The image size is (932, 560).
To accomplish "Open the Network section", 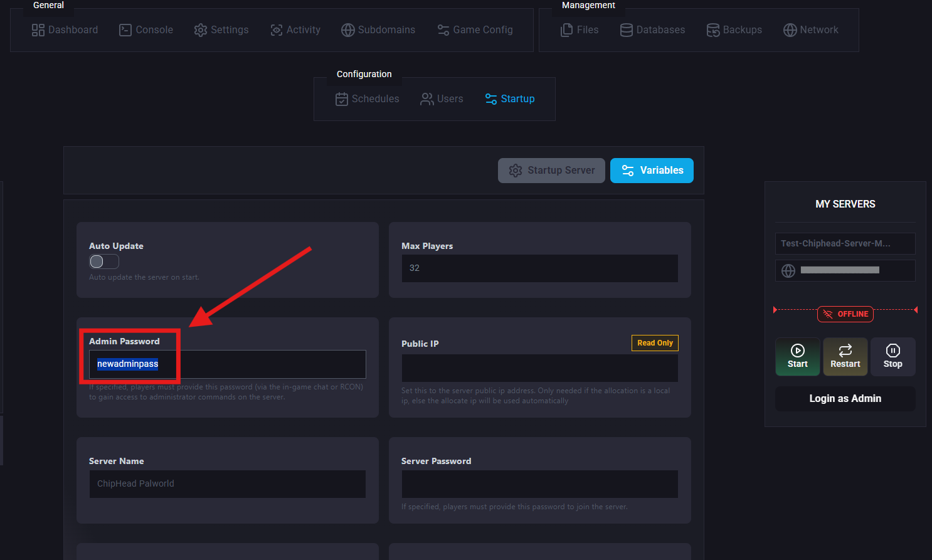I will [811, 29].
